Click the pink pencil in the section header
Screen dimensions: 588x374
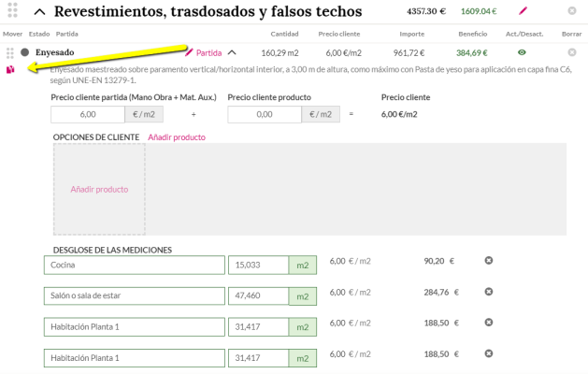[523, 11]
